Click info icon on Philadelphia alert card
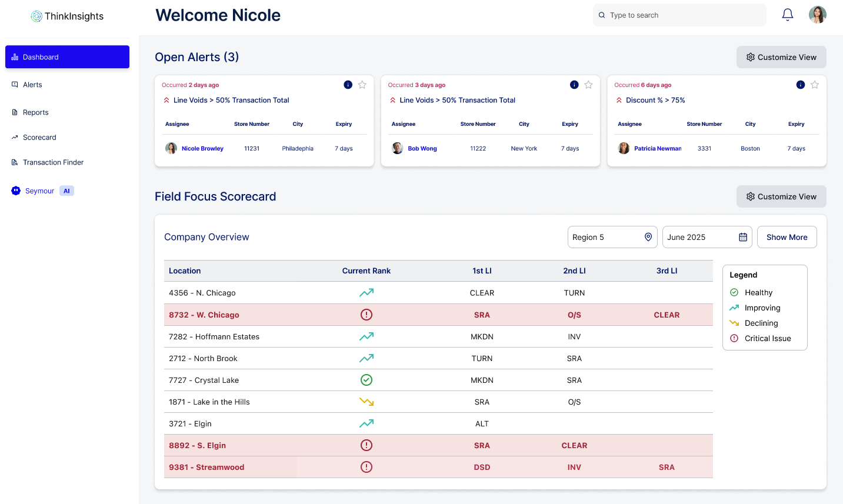Viewport: 843px width, 504px height. point(348,85)
